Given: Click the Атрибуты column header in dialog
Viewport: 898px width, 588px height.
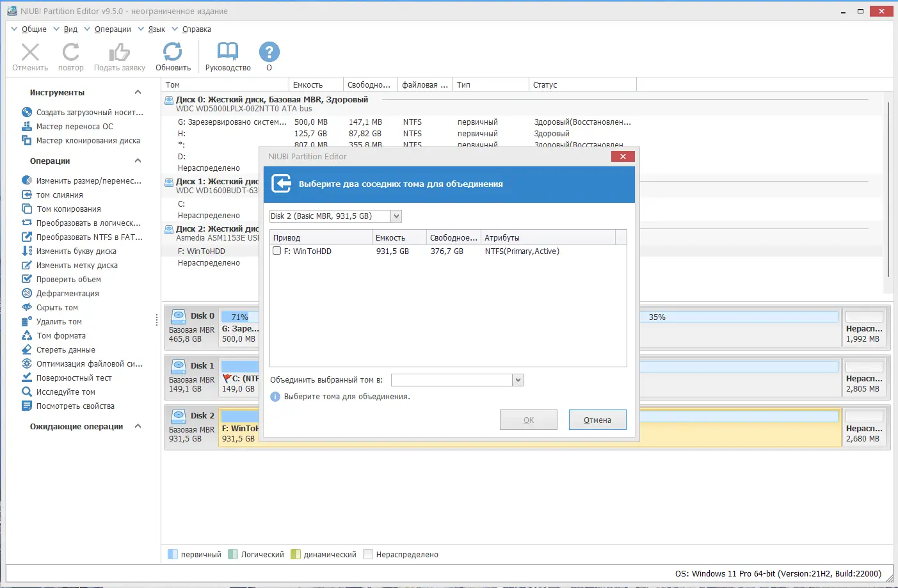Looking at the screenshot, I should click(548, 237).
